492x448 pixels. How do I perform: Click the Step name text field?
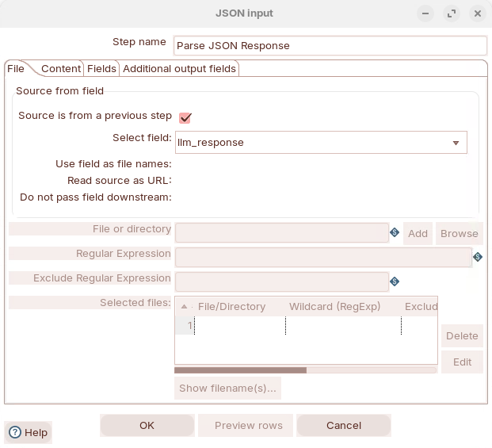(330, 46)
